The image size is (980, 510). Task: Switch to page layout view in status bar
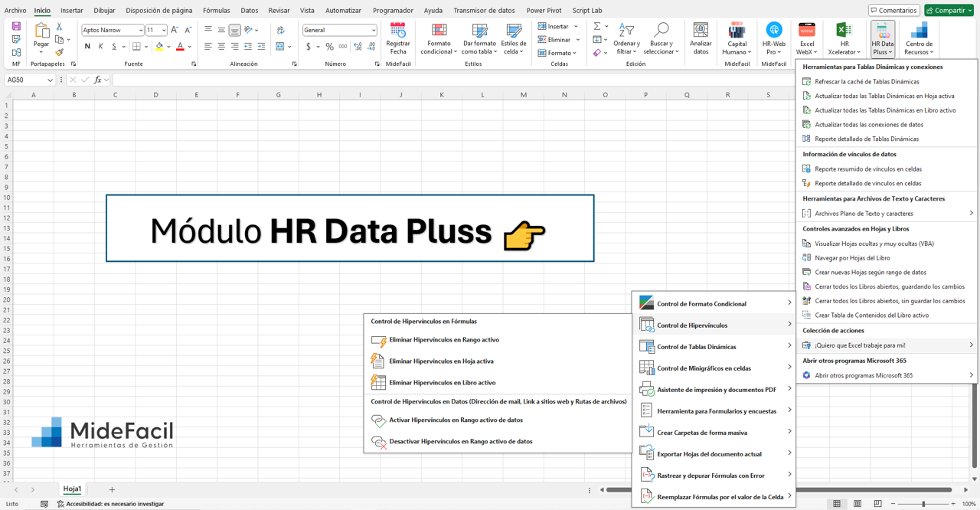coord(857,504)
